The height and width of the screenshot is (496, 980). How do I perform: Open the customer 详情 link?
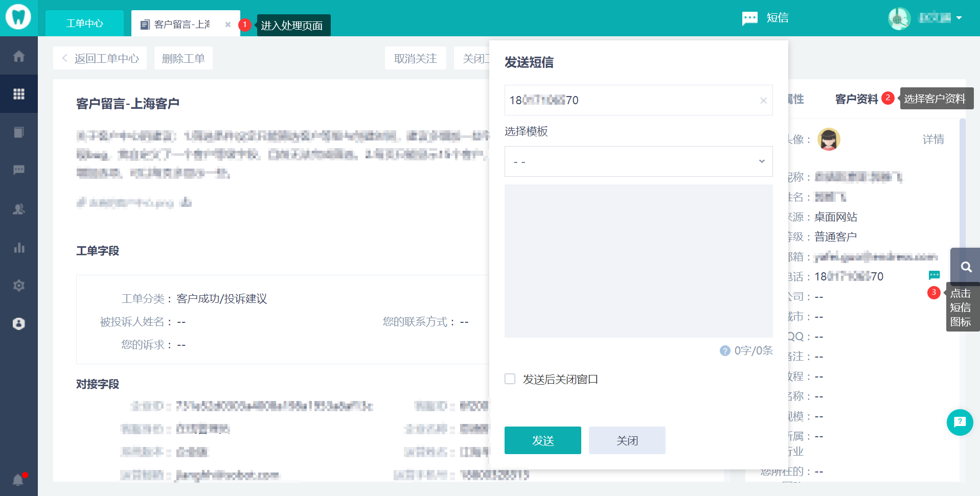pyautogui.click(x=933, y=139)
